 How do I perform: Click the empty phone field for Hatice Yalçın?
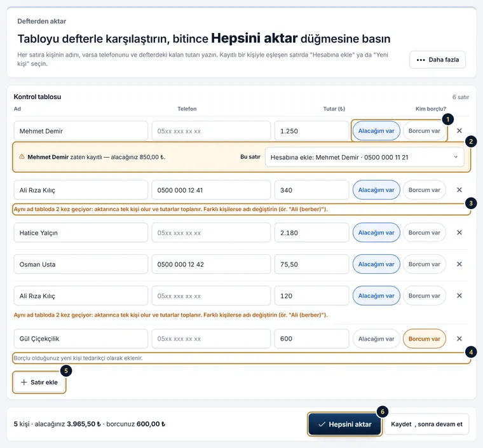coord(211,233)
